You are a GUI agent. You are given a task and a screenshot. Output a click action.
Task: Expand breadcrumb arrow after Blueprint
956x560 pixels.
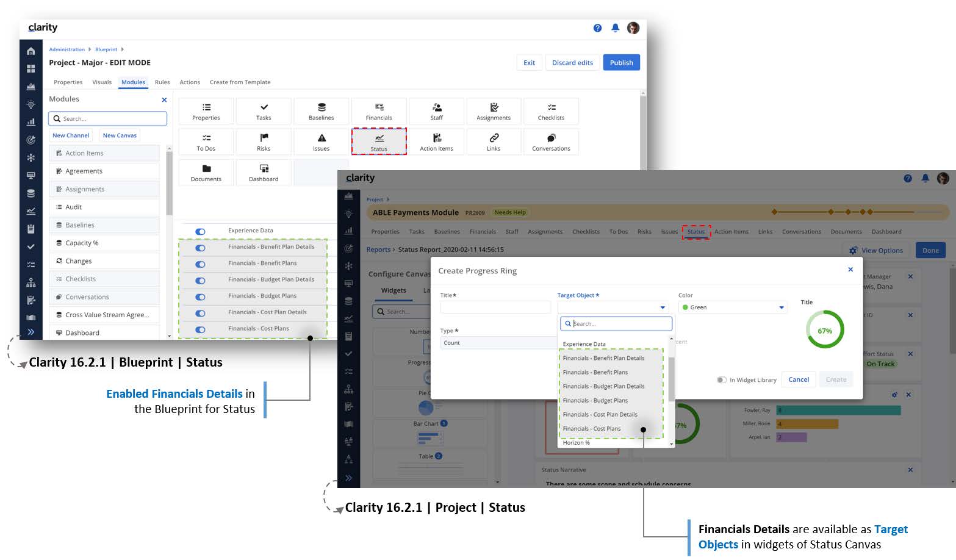(x=122, y=49)
